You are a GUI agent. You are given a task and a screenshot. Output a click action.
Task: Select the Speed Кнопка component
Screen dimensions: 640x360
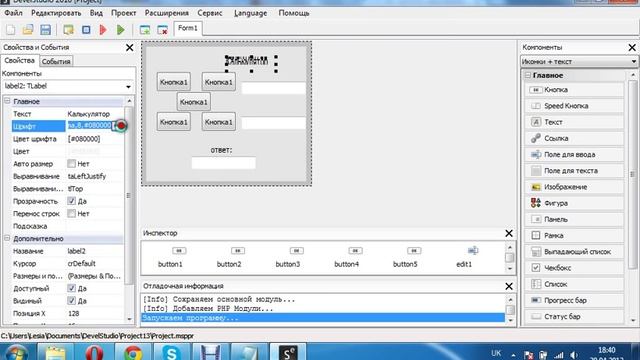coord(574,106)
